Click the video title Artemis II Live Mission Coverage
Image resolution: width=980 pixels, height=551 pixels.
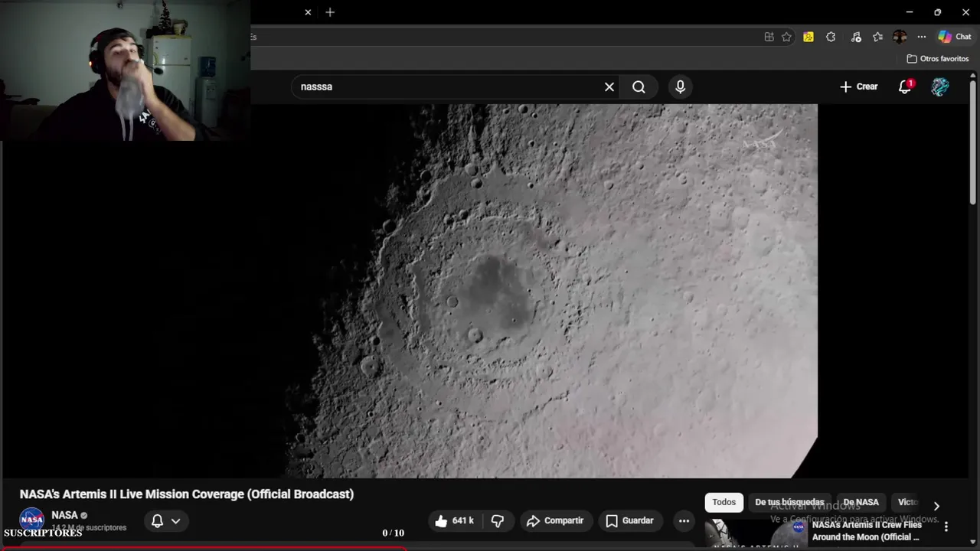(187, 494)
